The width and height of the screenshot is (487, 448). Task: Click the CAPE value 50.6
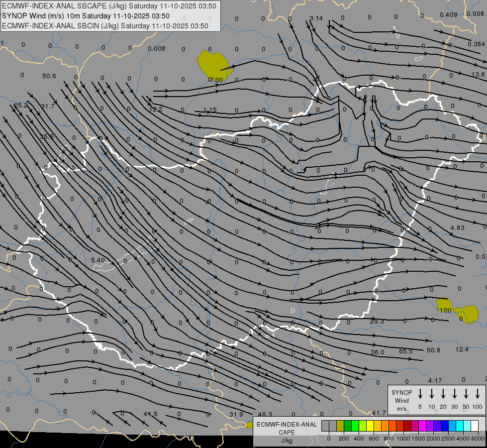click(49, 76)
